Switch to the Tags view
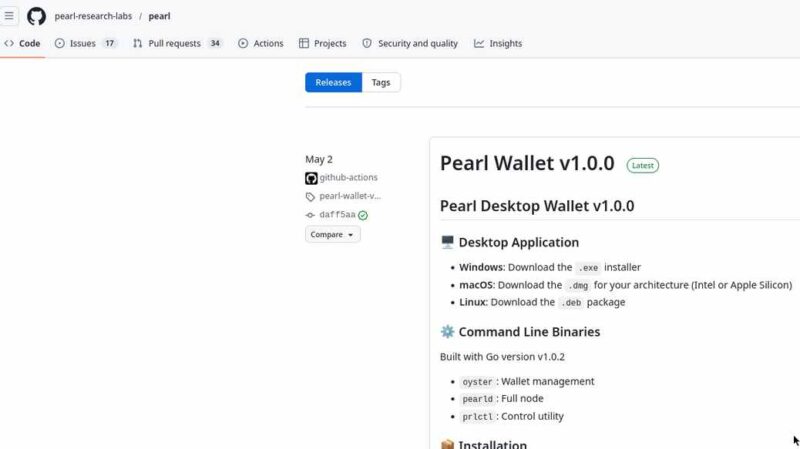 click(x=381, y=82)
